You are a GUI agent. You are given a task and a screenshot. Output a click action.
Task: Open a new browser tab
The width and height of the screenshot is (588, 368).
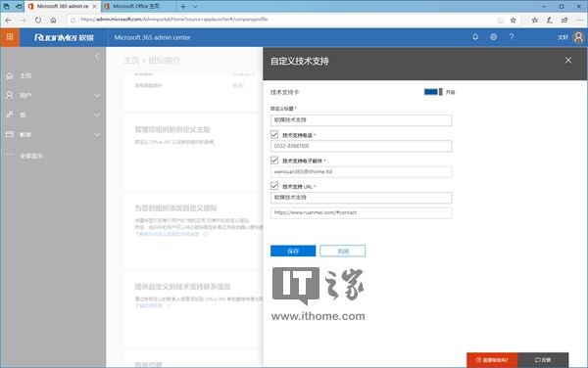pyautogui.click(x=182, y=7)
